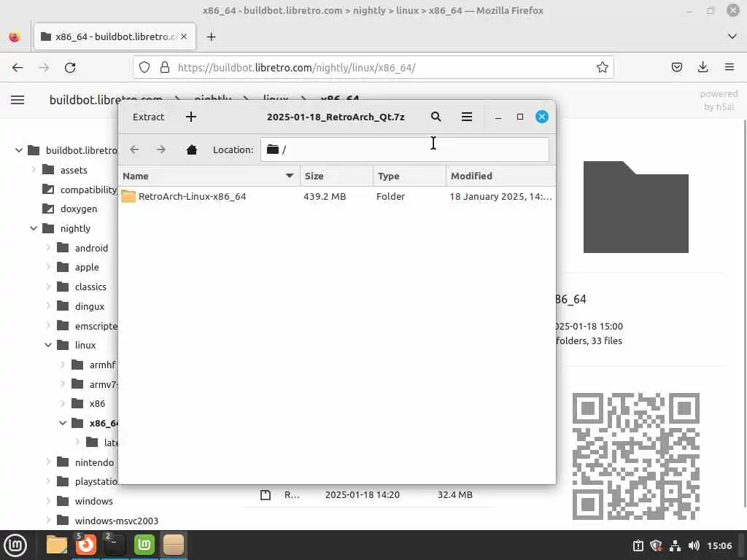The height and width of the screenshot is (560, 747).
Task: Select the x86_64 buildbot.libretro tab
Action: (115, 36)
